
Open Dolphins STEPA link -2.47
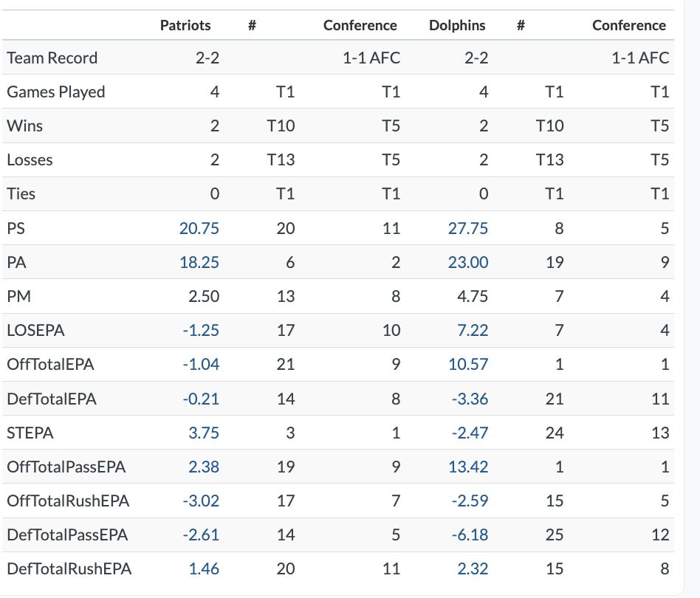[x=470, y=433]
